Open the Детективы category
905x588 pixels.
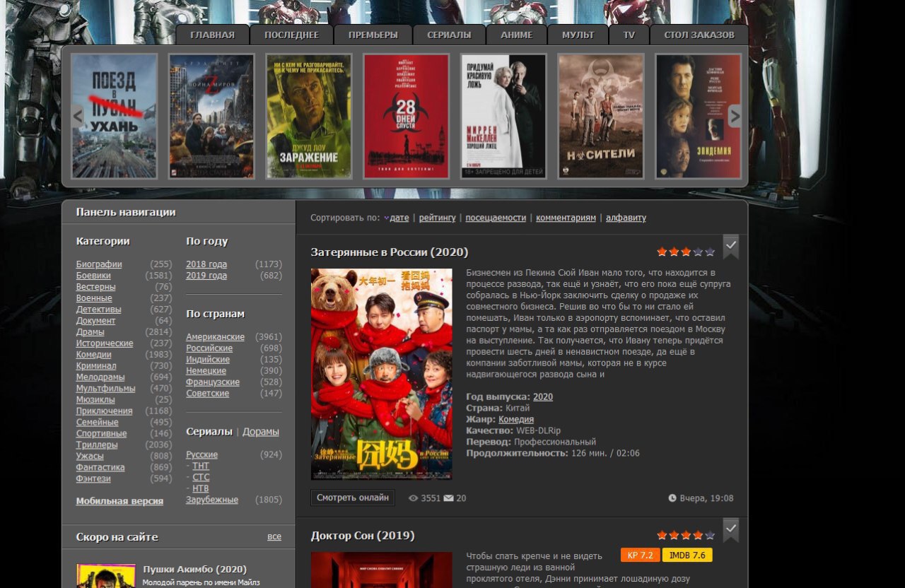[99, 310]
